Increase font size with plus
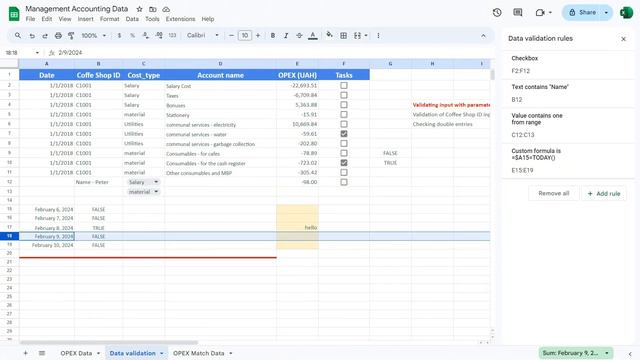 tap(258, 36)
